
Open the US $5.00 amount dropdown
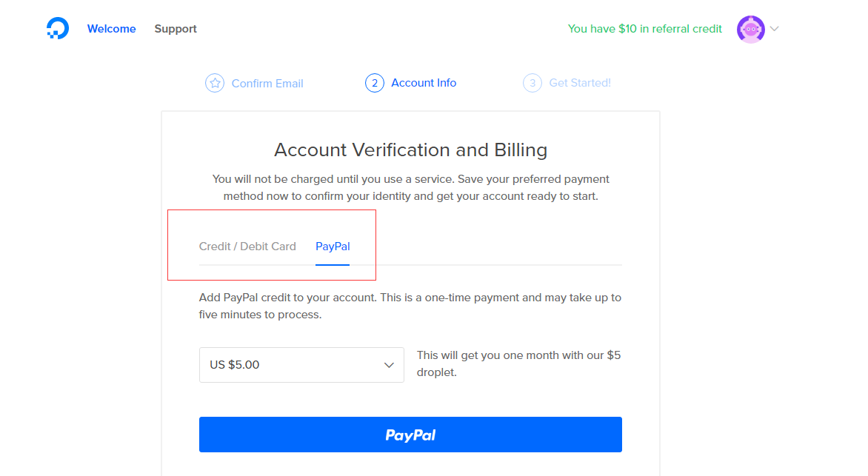[x=301, y=365]
